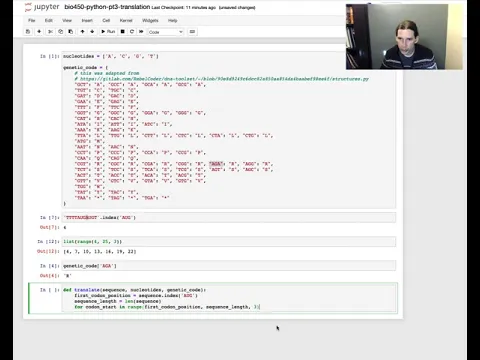This screenshot has height=360, width=480.
Task: Open the command palette keyboard icon
Action: point(192,32)
